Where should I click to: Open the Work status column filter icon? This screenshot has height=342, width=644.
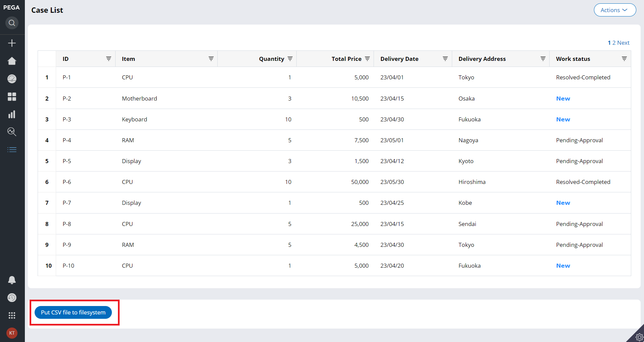[x=624, y=59]
